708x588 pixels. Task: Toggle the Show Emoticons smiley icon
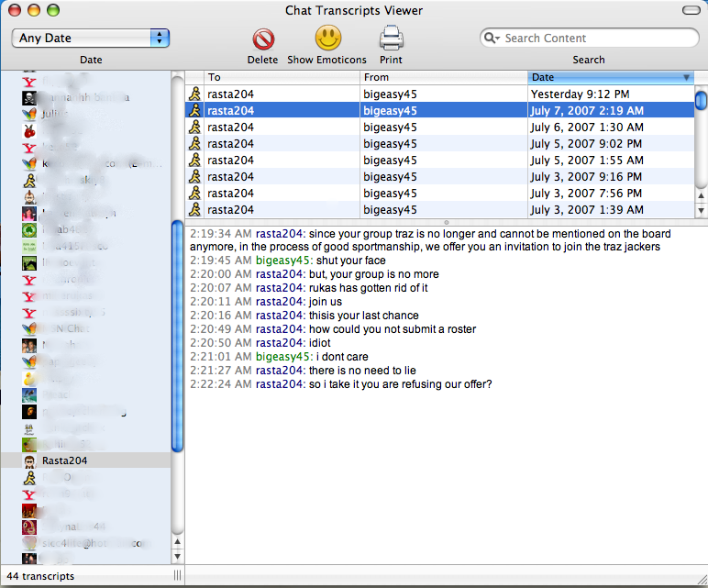coord(327,39)
